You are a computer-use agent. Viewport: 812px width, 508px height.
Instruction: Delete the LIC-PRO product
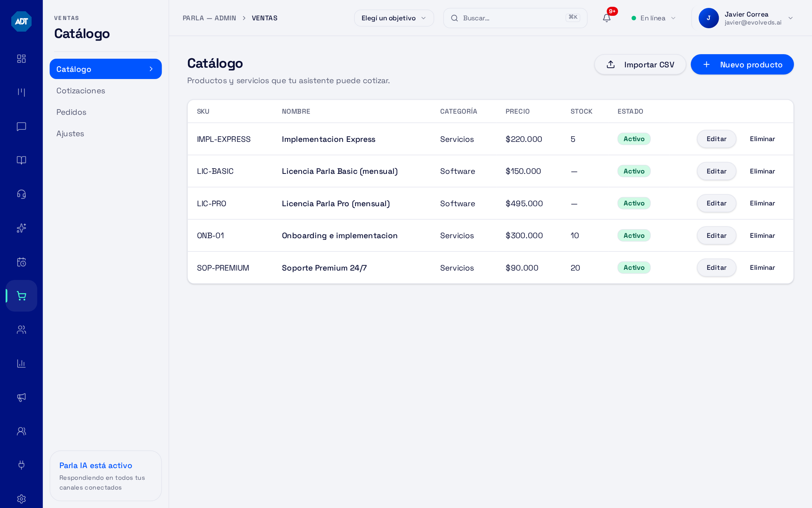tap(762, 203)
